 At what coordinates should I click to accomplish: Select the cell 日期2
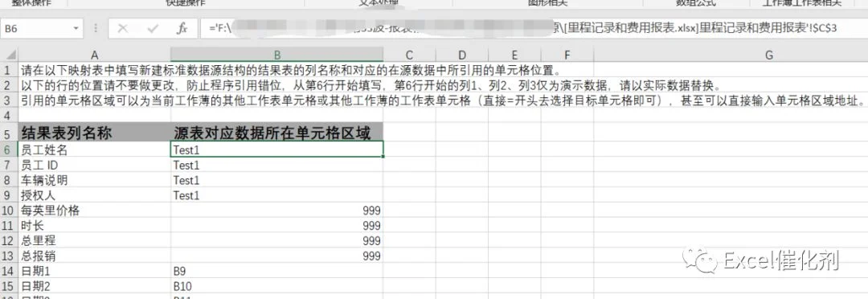[x=95, y=287]
